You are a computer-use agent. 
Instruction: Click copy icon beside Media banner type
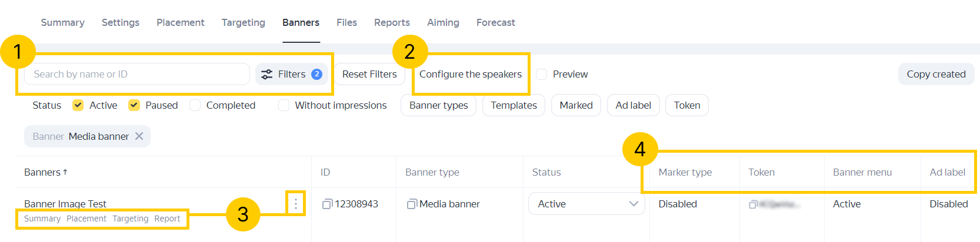point(412,204)
